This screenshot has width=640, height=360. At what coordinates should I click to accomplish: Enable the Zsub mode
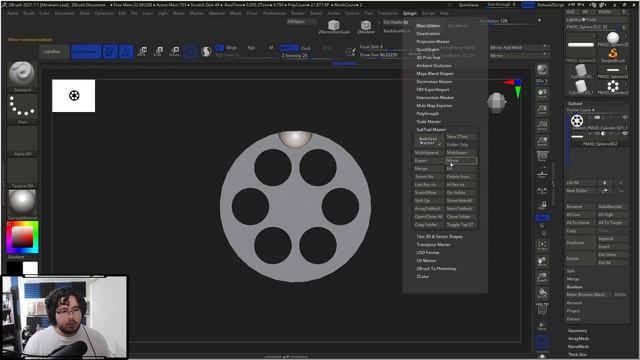306,48
